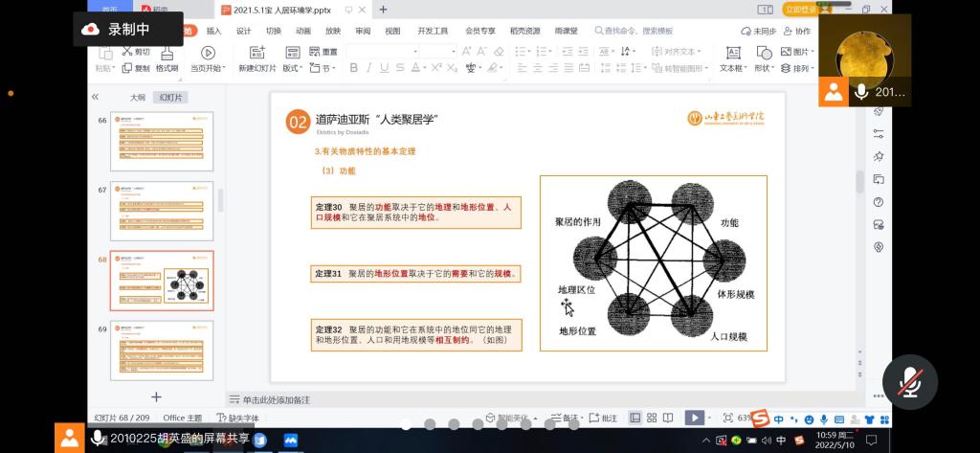980x453 pixels.
Task: Click the Bold formatting icon
Action: coord(353,68)
